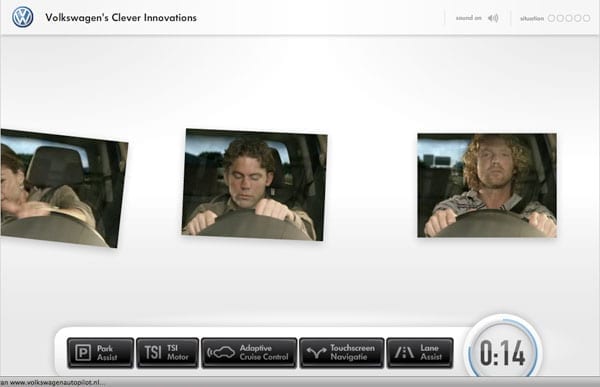The image size is (600, 387).
Task: Select the third situation circle
Action: 569,18
